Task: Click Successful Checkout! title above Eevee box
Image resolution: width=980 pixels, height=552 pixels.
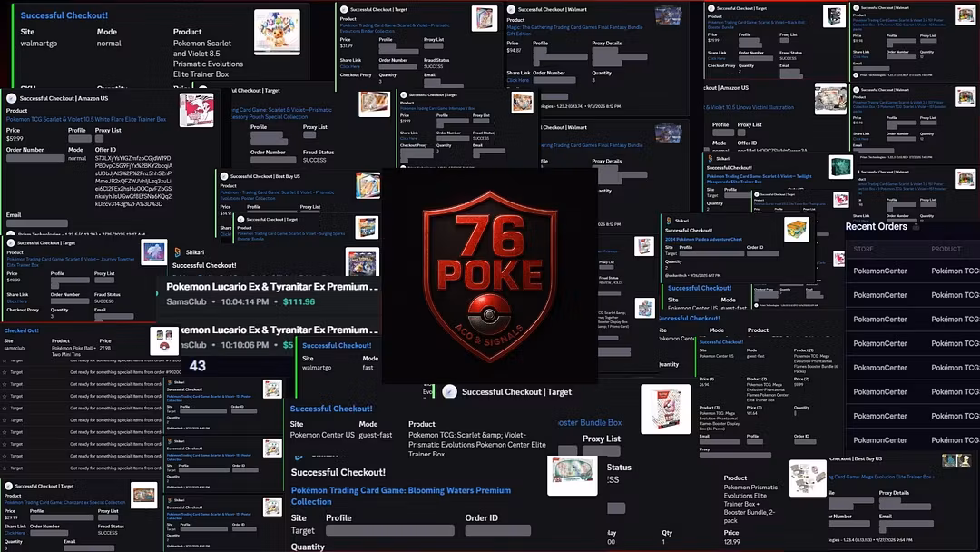Action: (64, 15)
